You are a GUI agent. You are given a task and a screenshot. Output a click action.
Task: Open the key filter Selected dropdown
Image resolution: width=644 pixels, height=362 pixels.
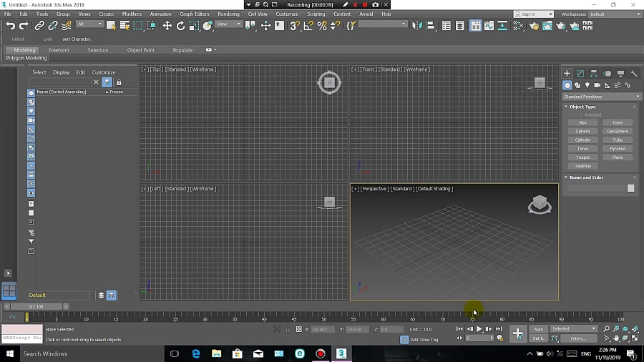pyautogui.click(x=573, y=329)
